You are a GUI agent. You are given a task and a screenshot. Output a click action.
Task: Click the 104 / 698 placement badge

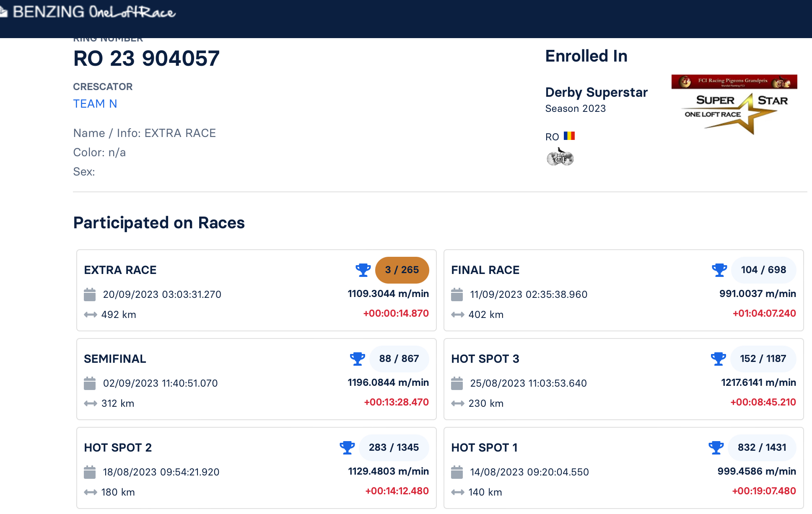pyautogui.click(x=763, y=270)
